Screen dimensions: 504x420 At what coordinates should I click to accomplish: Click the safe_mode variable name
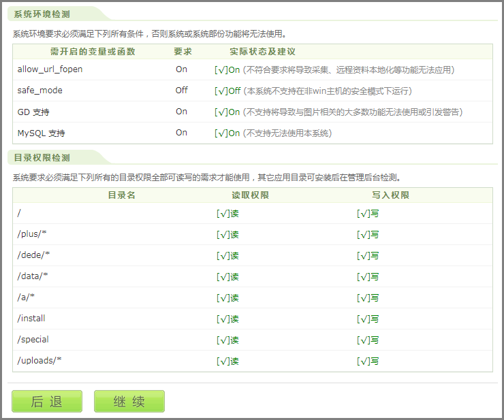[x=40, y=91]
